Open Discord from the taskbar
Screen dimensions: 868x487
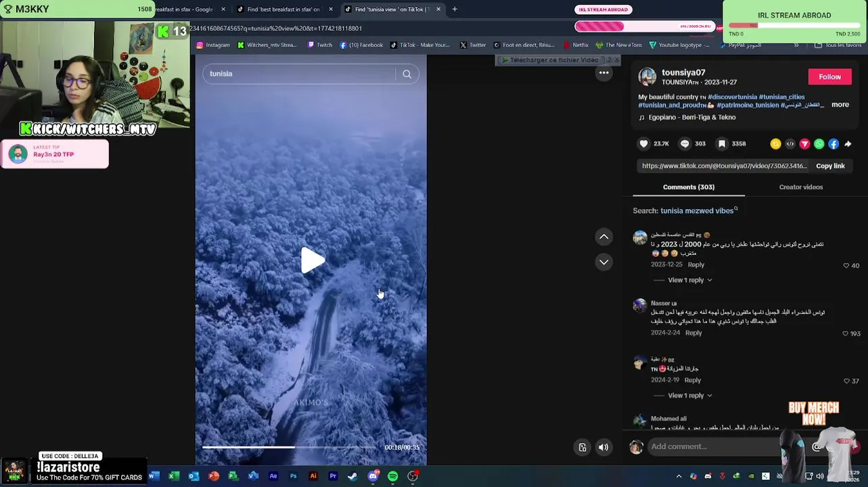(x=373, y=476)
